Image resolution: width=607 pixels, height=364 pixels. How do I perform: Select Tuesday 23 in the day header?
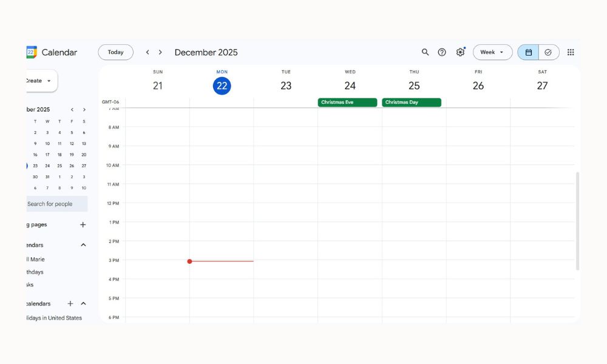[286, 86]
